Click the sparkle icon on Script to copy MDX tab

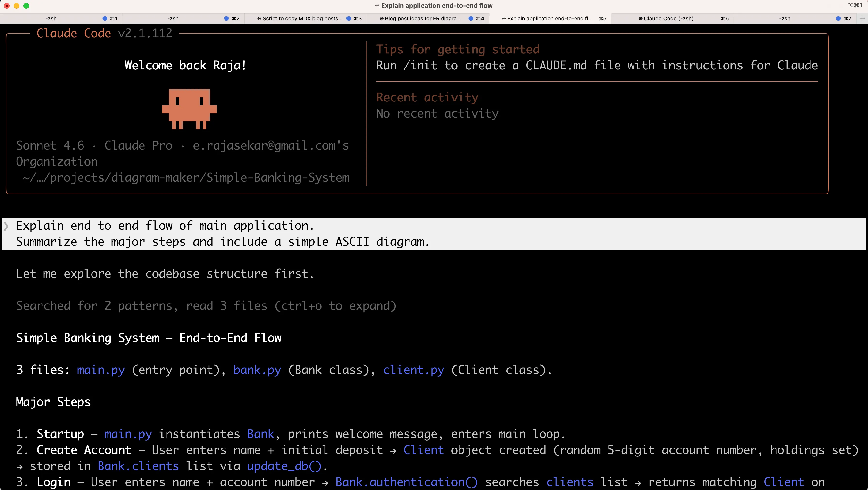click(x=259, y=18)
